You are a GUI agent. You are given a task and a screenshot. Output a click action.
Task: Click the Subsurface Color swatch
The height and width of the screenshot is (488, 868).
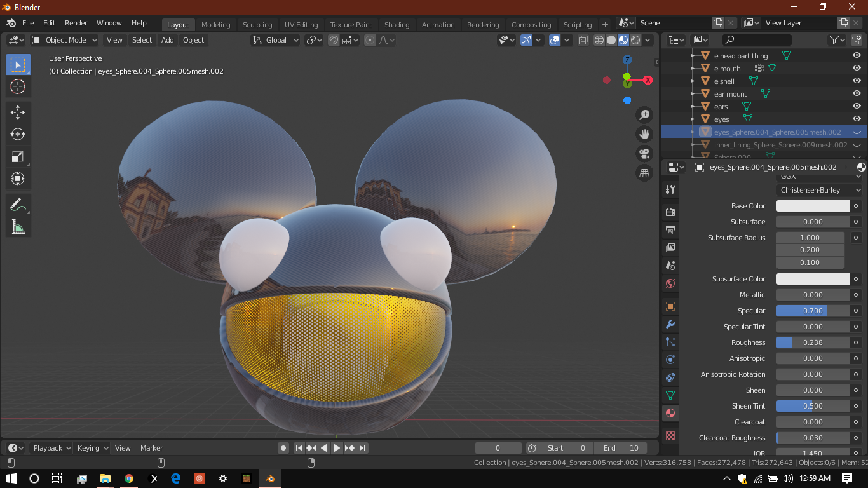(x=813, y=279)
